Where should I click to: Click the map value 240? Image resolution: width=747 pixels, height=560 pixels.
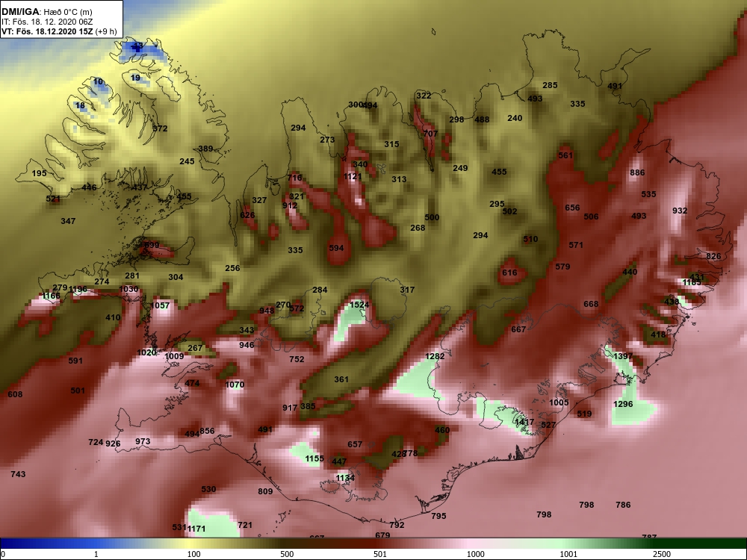click(x=515, y=118)
